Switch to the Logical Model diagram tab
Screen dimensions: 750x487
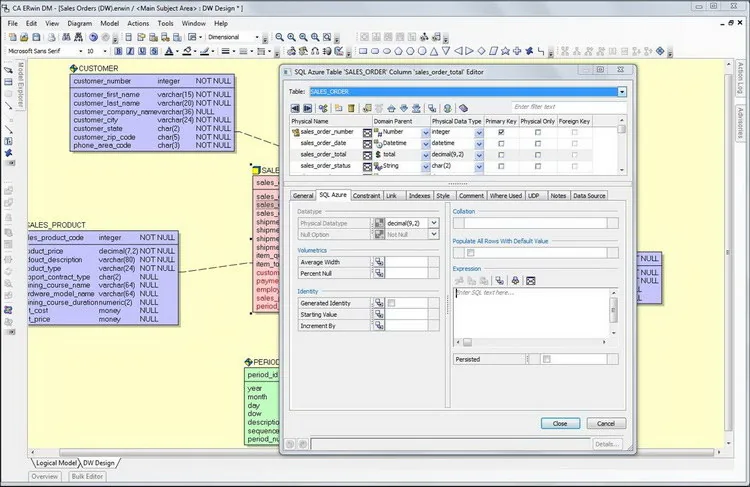56,463
